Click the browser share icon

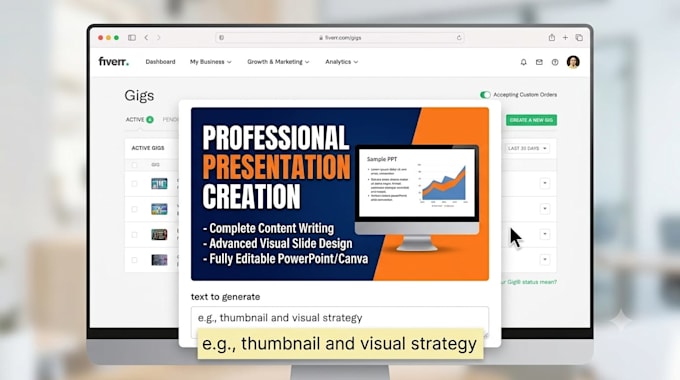pyautogui.click(x=552, y=37)
